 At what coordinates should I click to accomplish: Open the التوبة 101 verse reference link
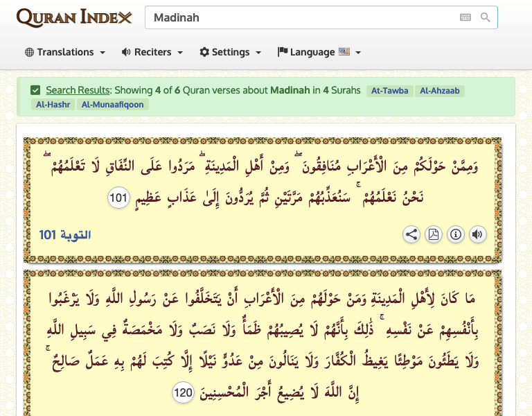click(65, 235)
